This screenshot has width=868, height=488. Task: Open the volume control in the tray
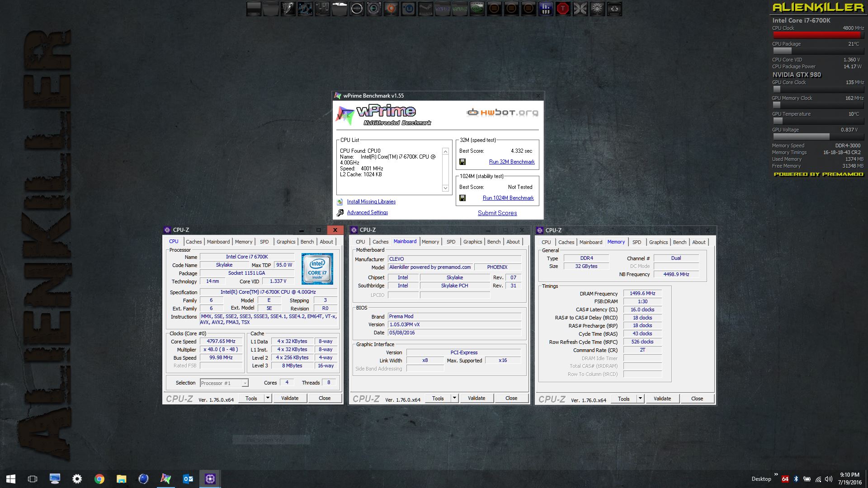coord(829,479)
